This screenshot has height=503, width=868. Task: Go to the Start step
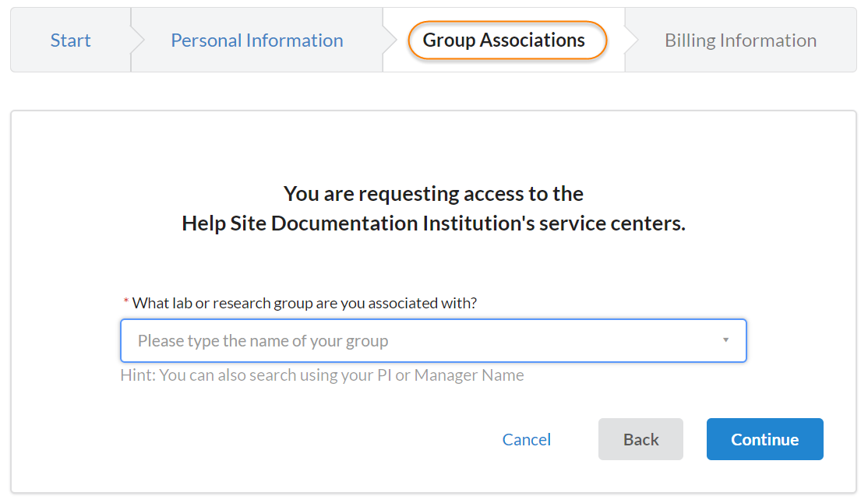point(70,40)
